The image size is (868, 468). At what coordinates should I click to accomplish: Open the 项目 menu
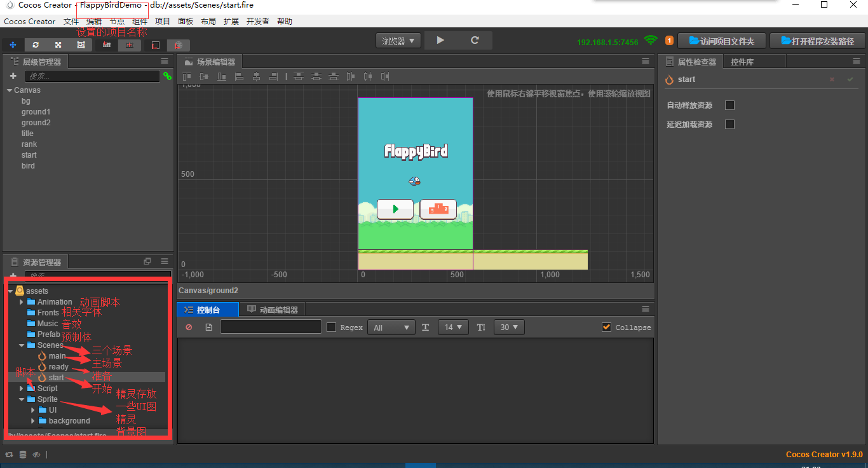(163, 21)
